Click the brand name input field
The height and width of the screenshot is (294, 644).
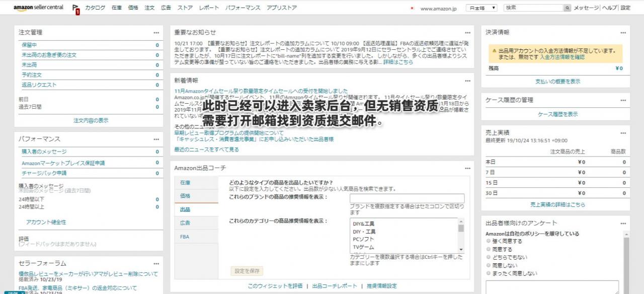coord(407,198)
